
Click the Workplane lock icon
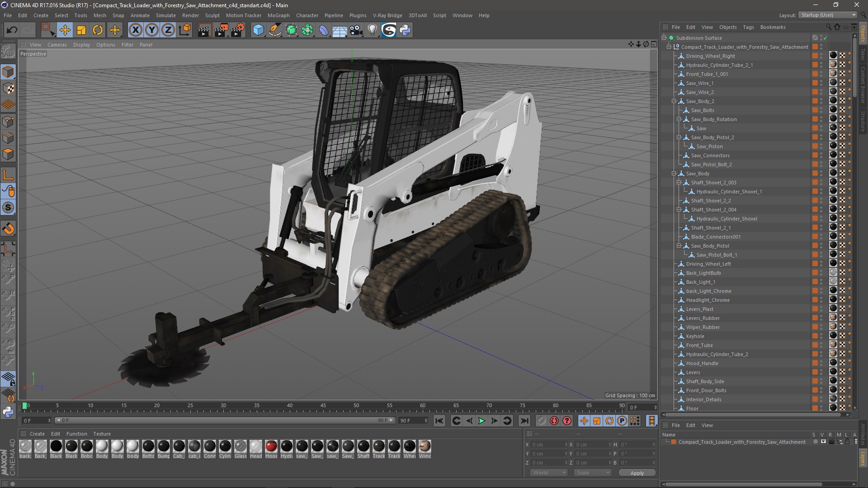click(x=8, y=378)
